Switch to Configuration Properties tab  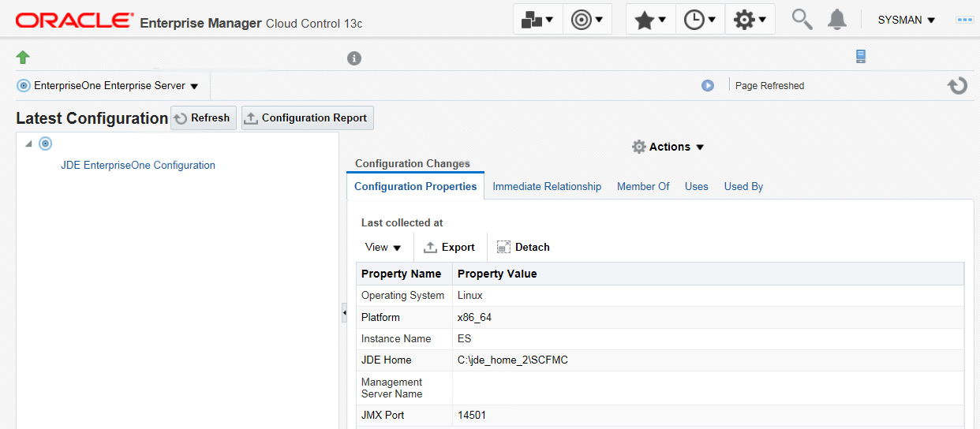coord(415,187)
